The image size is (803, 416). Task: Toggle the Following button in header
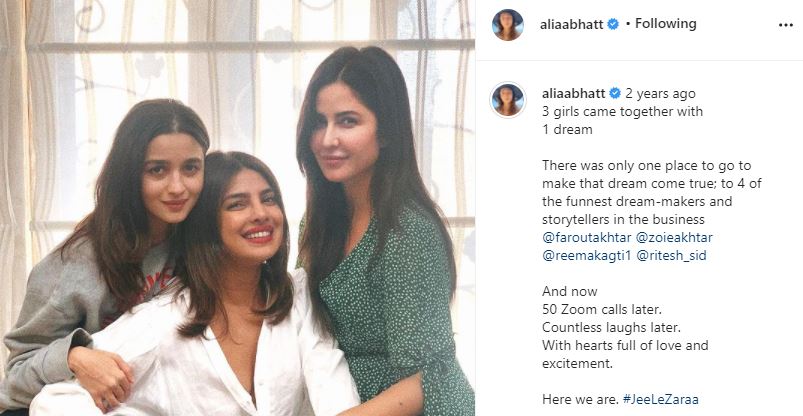[666, 24]
